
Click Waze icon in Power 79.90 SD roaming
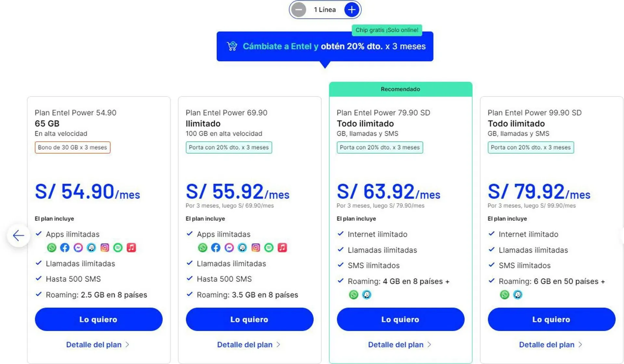[367, 295]
